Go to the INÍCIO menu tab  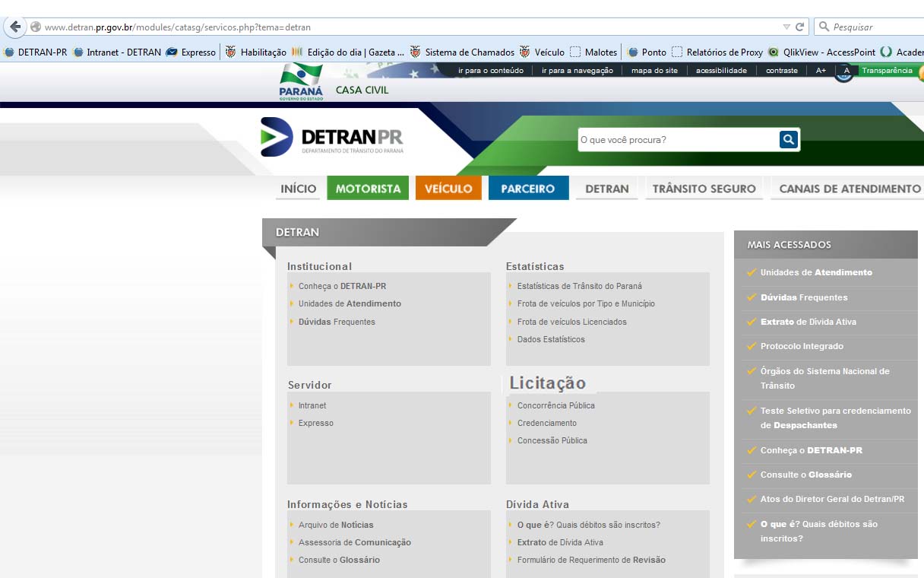(x=299, y=189)
